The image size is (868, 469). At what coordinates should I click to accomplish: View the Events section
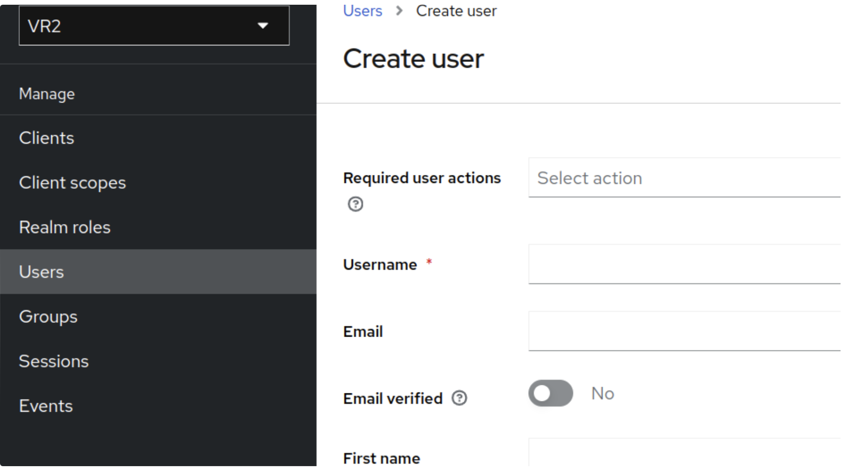point(45,405)
